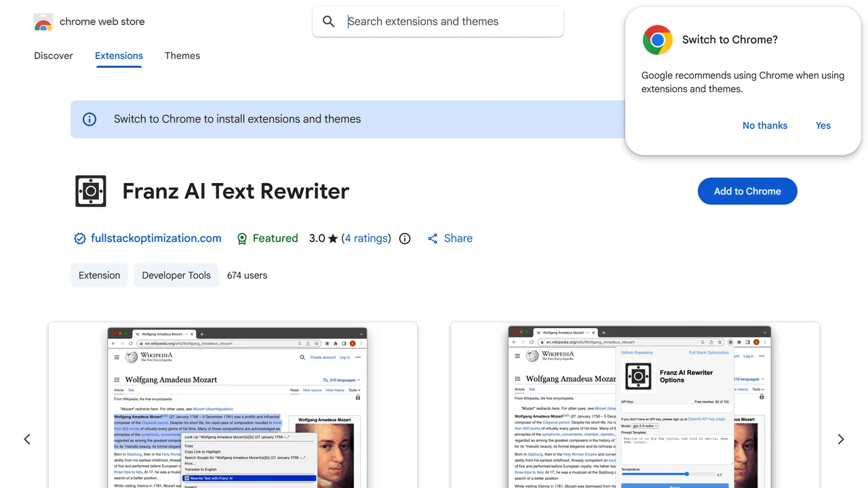Click the search magnifier icon
868x488 pixels.
329,22
